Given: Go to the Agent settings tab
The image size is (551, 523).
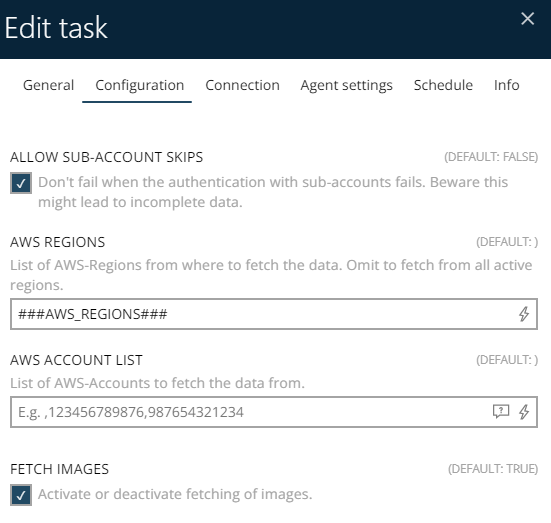Looking at the screenshot, I should tap(346, 85).
